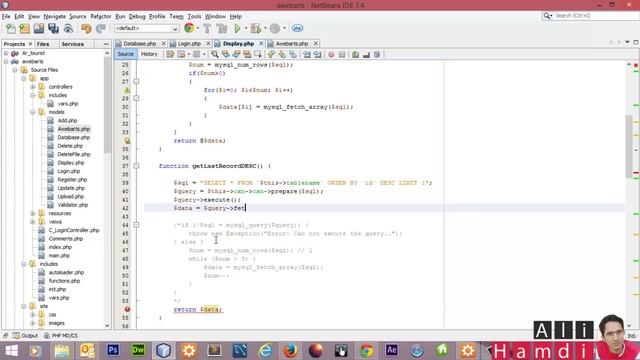The image size is (640, 360).
Task: Click the Source view button
Action: 125,54
